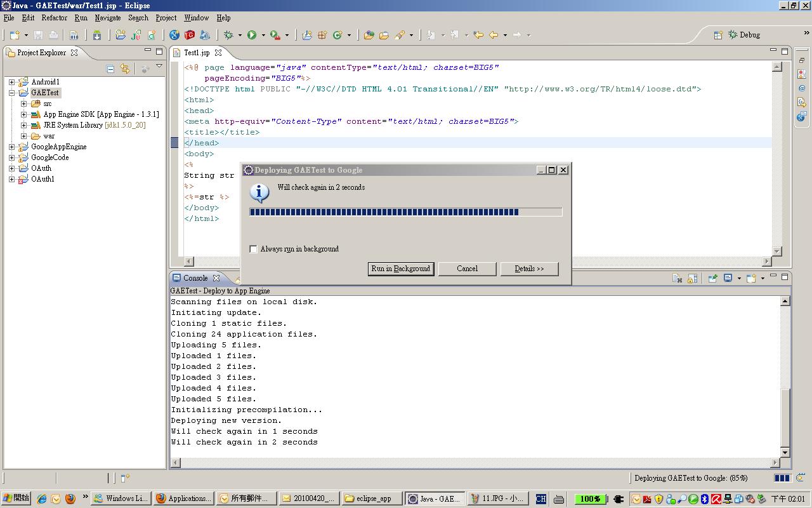Screen dimensions: 812x508
Task: Select the OAuth1 project in Project Explorer
Action: click(43, 179)
